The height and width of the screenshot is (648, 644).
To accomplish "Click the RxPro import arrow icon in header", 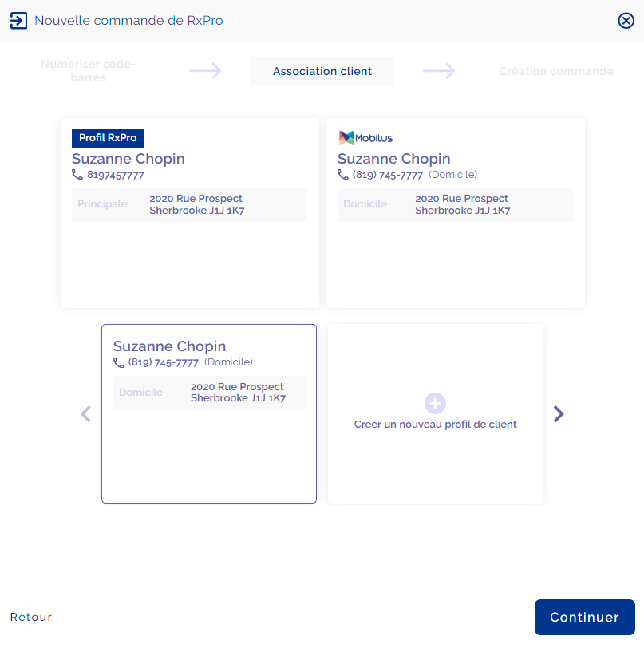I will [x=18, y=21].
